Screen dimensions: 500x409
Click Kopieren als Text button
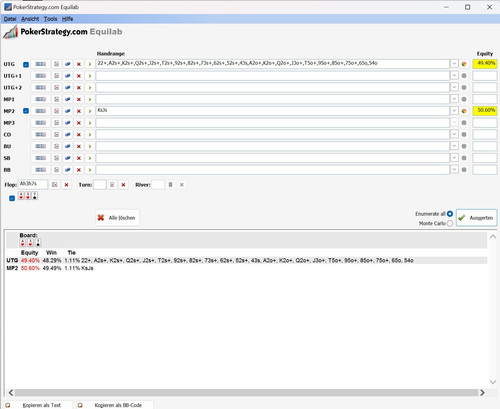tap(38, 405)
